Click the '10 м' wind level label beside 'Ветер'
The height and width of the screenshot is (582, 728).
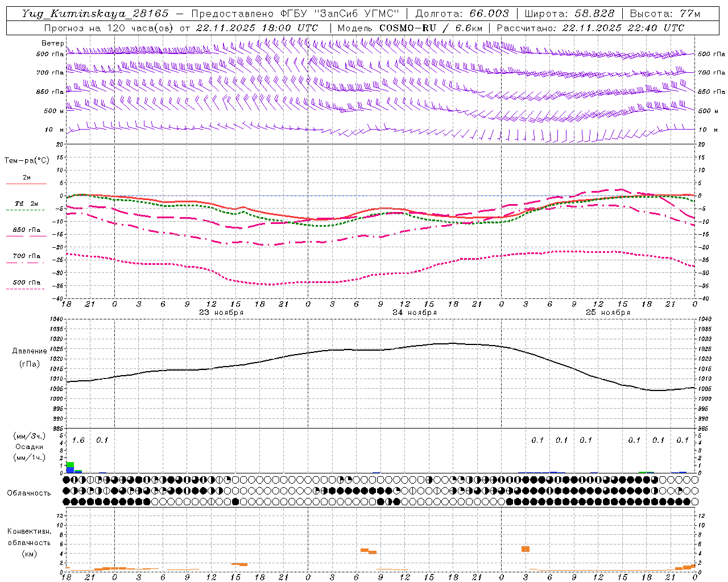(x=55, y=130)
